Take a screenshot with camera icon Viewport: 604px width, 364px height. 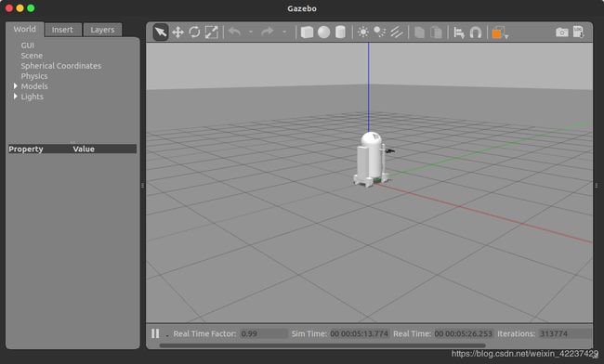click(x=561, y=32)
